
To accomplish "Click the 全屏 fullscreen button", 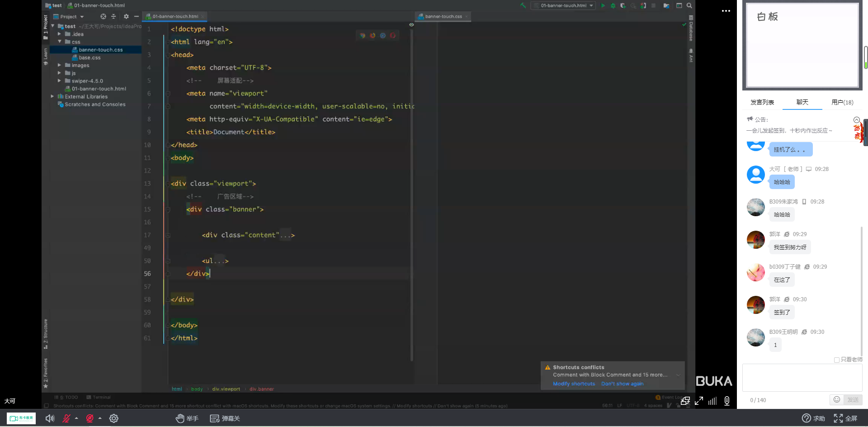I will coord(845,418).
